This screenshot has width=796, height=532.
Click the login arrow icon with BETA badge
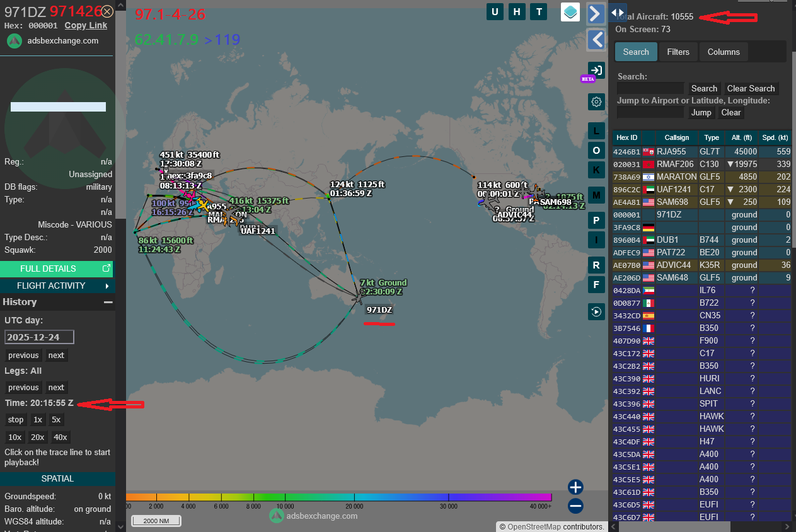(x=596, y=70)
